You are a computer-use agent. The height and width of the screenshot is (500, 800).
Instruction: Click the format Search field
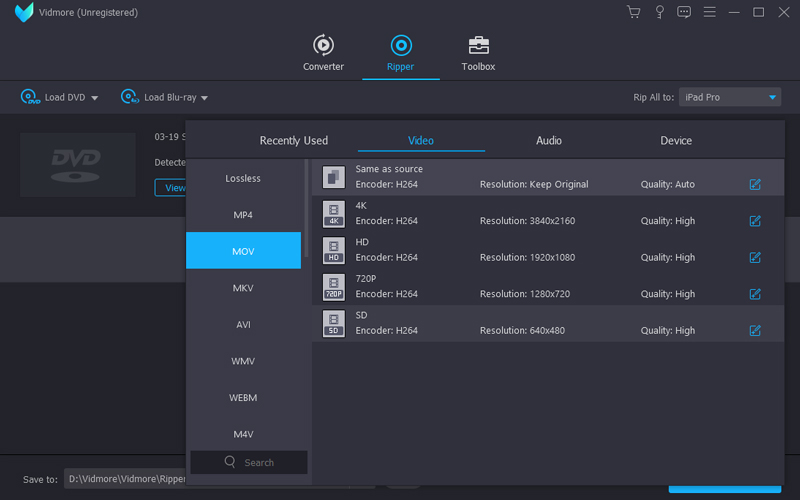point(249,462)
